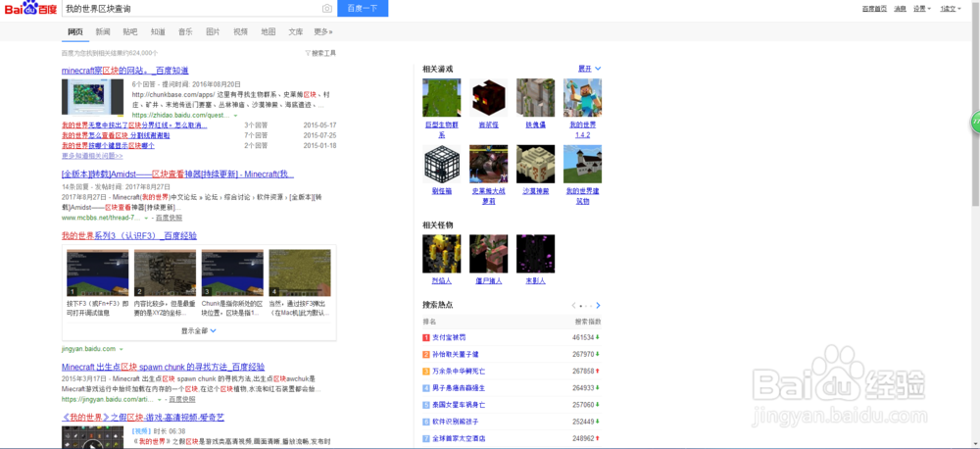The height and width of the screenshot is (449, 980).
Task: Click 沙漠神殿 desert temple icon
Action: coord(536,165)
